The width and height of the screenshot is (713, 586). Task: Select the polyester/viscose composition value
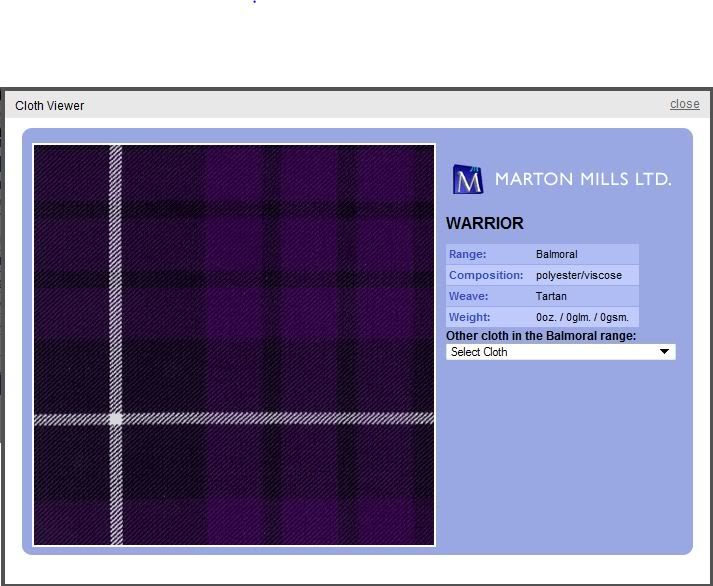(578, 275)
